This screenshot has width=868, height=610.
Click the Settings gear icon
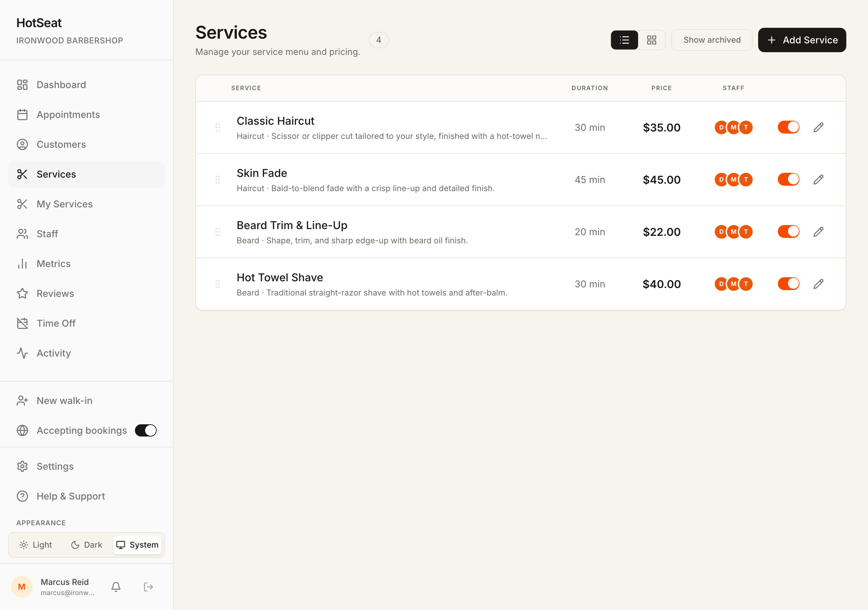pos(22,466)
